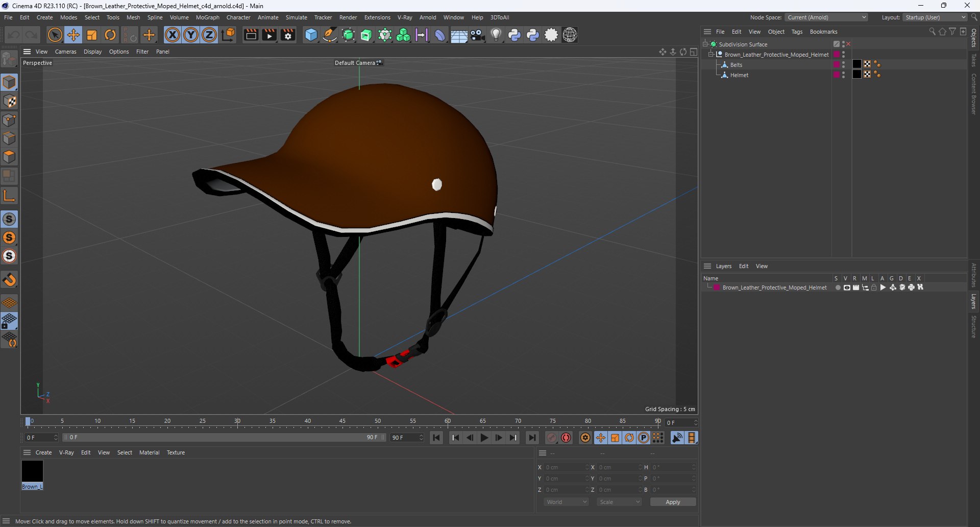The width and height of the screenshot is (980, 527).
Task: Switch to Make Editable mode icon
Action: pyautogui.click(x=9, y=59)
